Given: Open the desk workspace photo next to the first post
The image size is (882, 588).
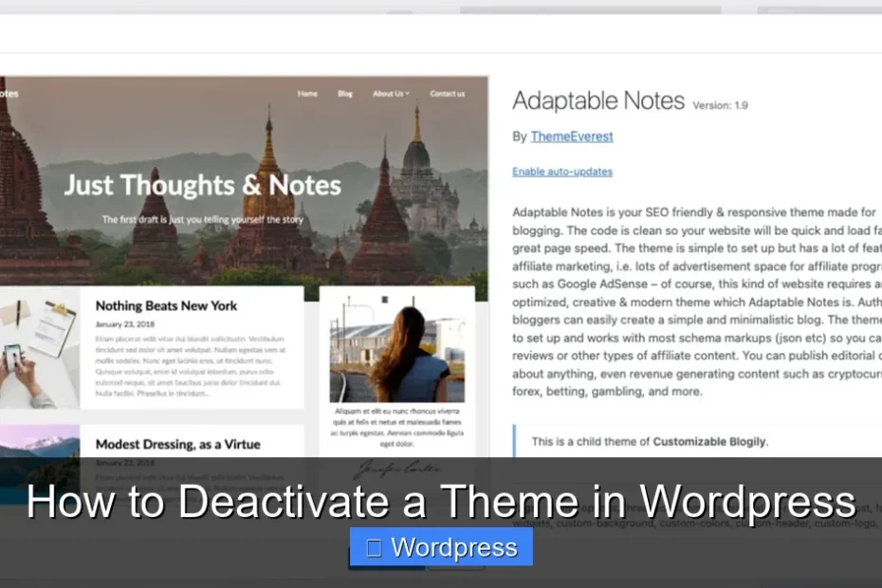Looking at the screenshot, I should tap(40, 351).
